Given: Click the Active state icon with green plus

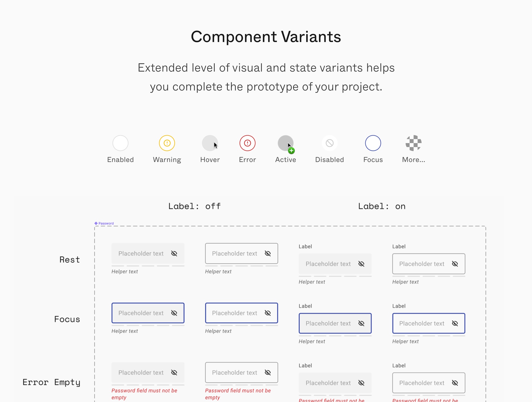Looking at the screenshot, I should (x=286, y=143).
